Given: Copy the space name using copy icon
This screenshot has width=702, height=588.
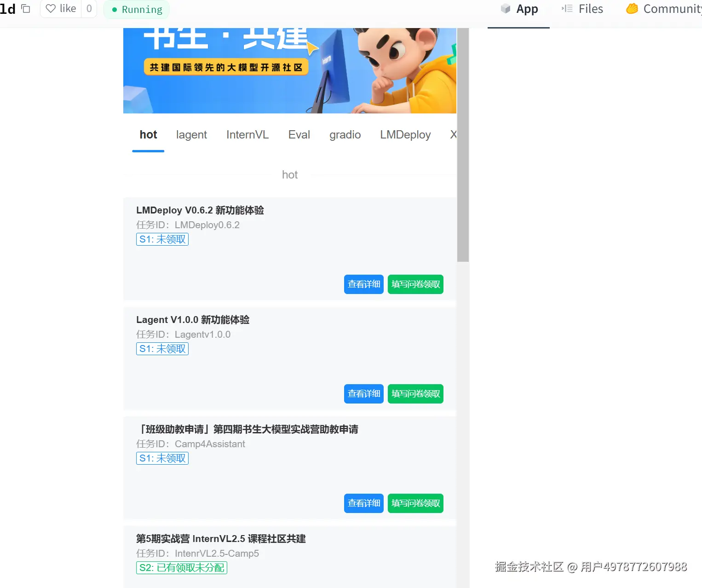Looking at the screenshot, I should tap(26, 9).
